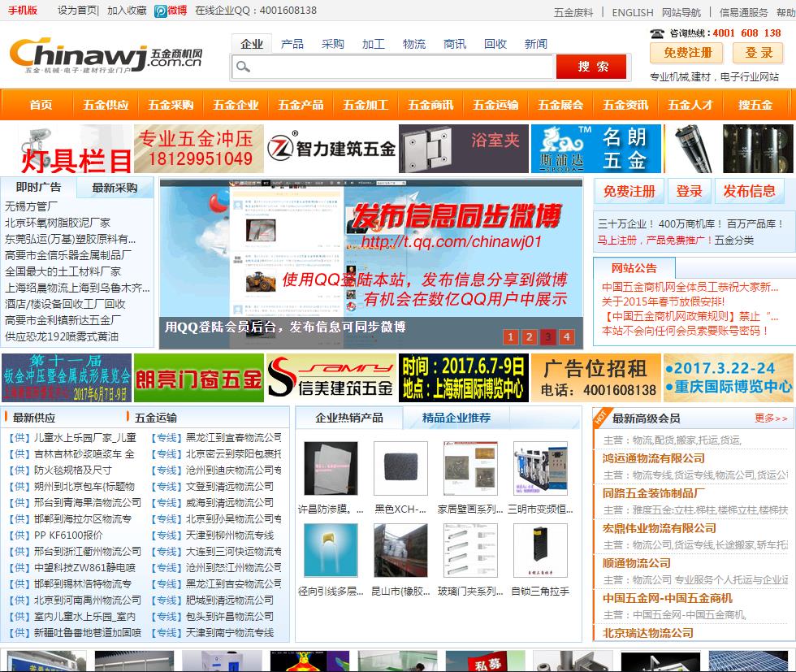Open the 专业五金冲压 banner ad

199,149
